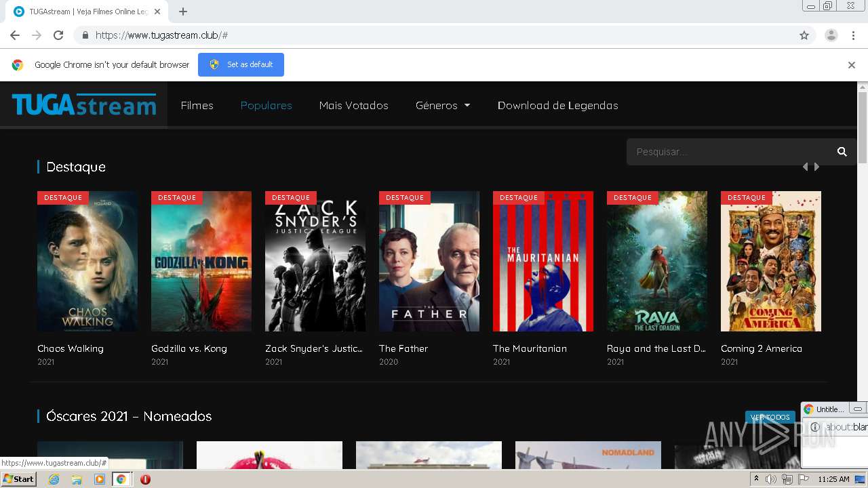Viewport: 868px width, 488px height.
Task: Click The Father title link
Action: pyautogui.click(x=403, y=348)
